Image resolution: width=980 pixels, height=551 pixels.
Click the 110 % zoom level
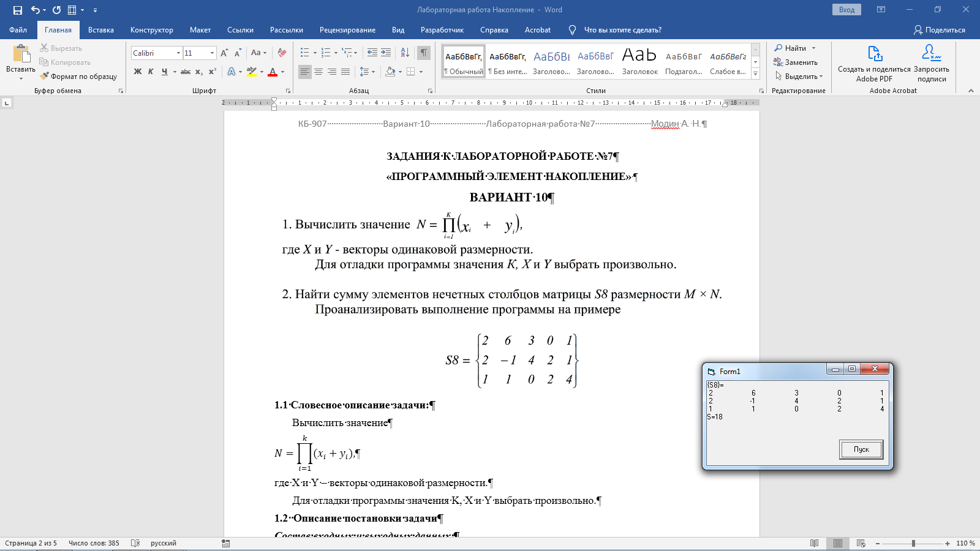click(965, 543)
